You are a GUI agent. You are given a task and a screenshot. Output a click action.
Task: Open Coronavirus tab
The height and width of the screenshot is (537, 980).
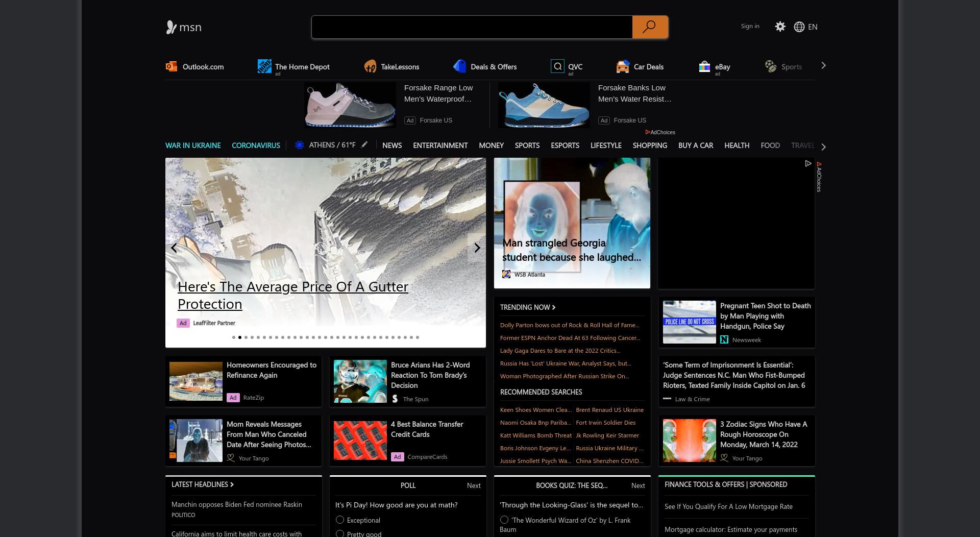click(256, 145)
